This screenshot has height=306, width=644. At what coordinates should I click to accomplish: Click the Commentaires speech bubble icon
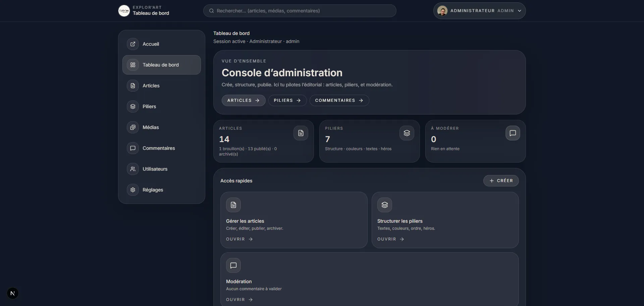[133, 148]
